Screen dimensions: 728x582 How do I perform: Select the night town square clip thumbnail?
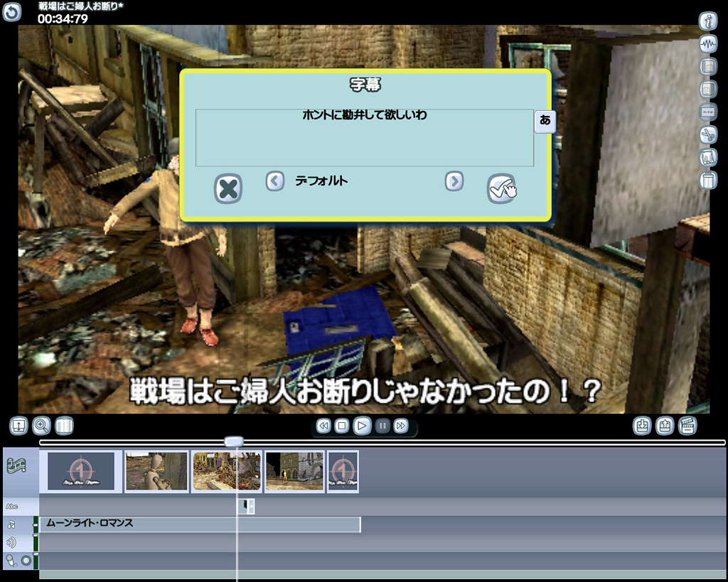[294, 472]
